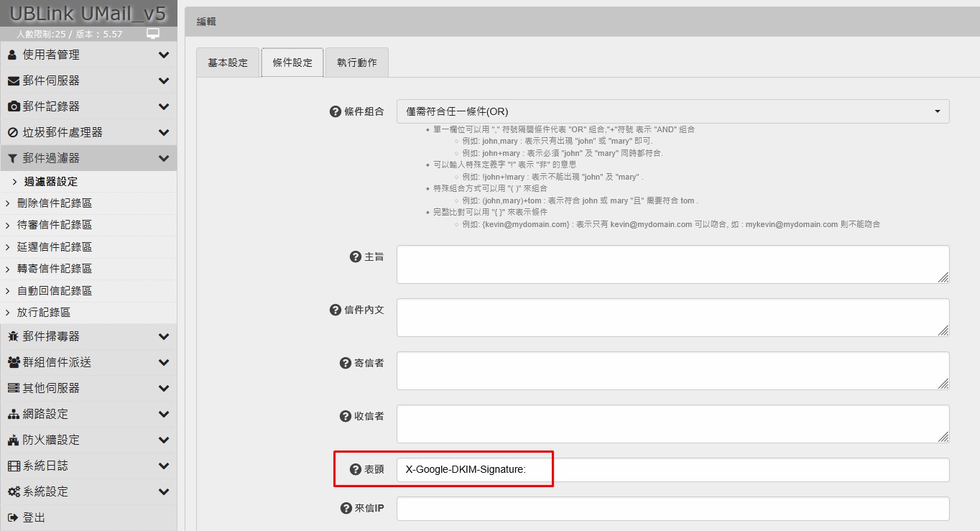Switch to the 執行動作 tab
980x531 pixels.
point(357,63)
